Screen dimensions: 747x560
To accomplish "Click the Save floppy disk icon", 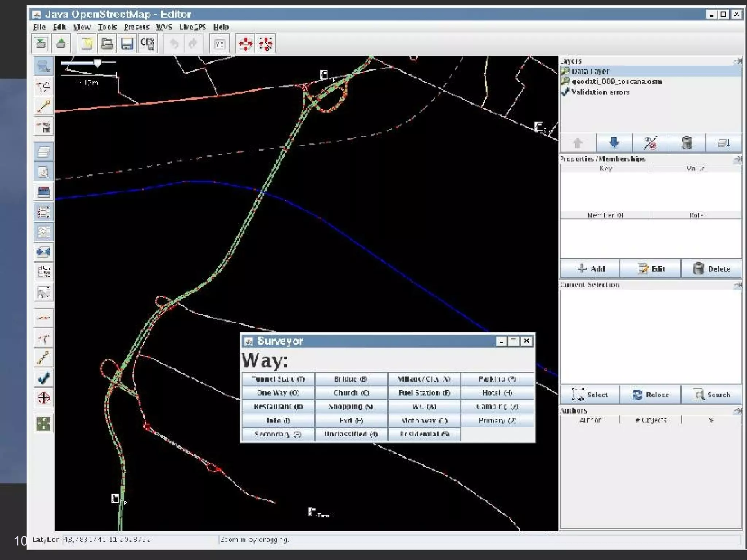I will [127, 44].
